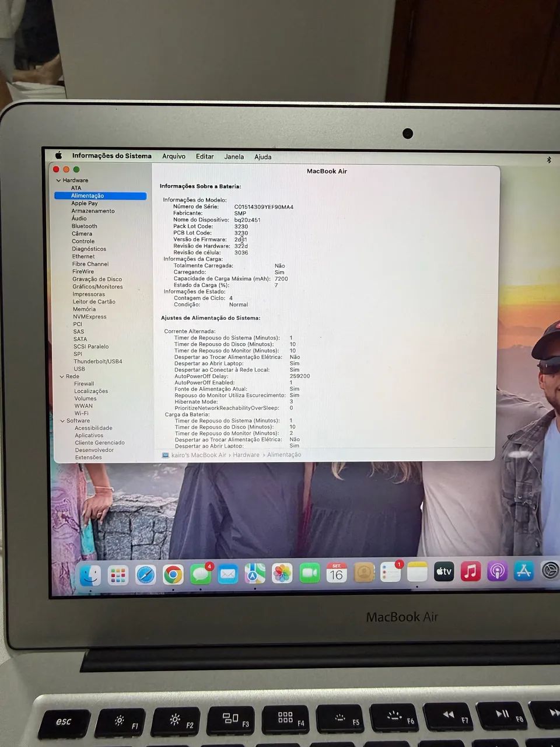560x747 pixels.
Task: Click the computer icon in path bar
Action: point(165,455)
